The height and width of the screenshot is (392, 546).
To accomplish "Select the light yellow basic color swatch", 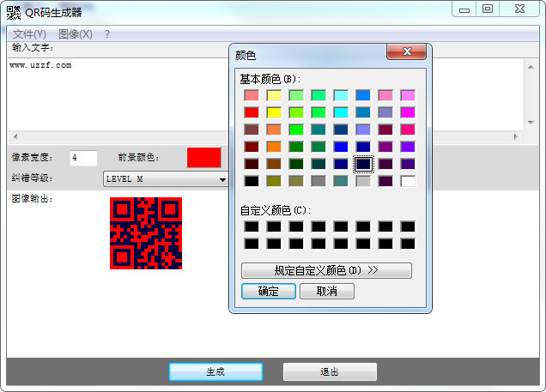I will click(x=274, y=95).
